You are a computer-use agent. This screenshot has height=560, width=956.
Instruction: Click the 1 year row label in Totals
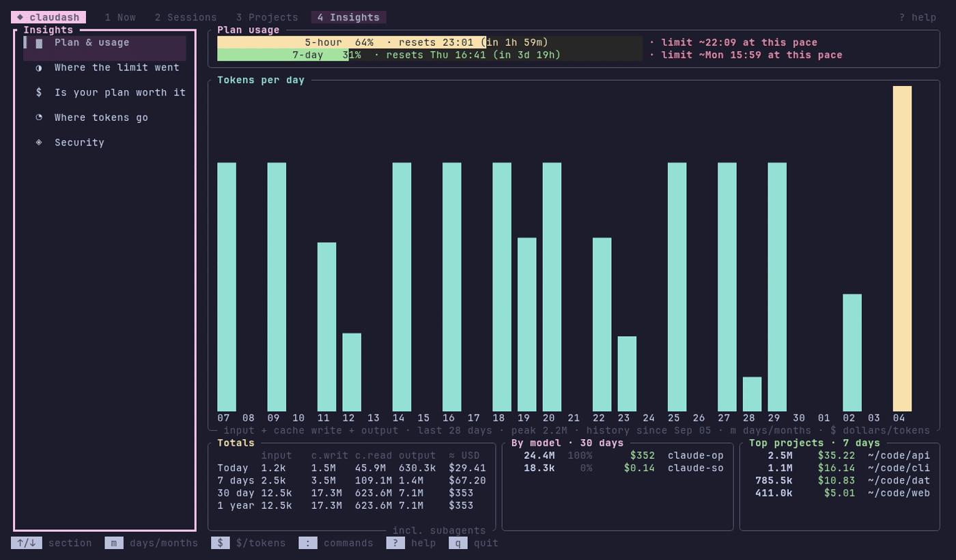236,505
